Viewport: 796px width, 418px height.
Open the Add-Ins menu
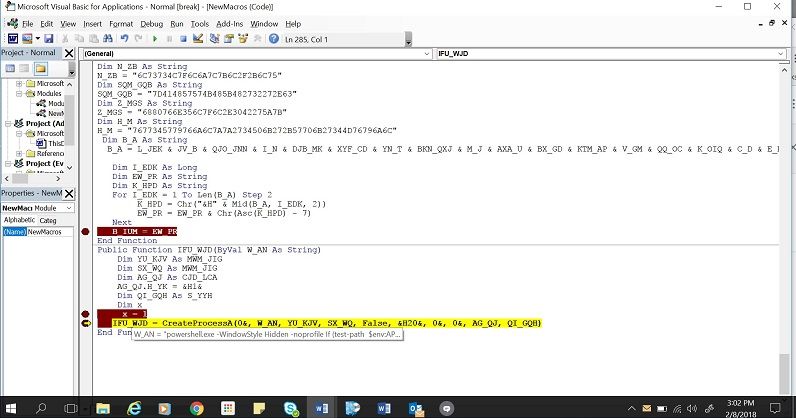point(229,24)
